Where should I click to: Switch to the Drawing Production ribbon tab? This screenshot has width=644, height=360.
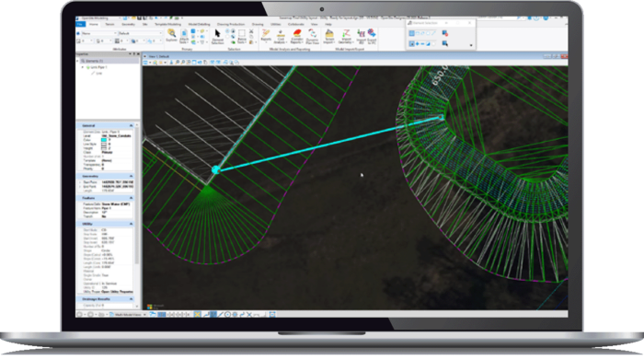[x=230, y=24]
